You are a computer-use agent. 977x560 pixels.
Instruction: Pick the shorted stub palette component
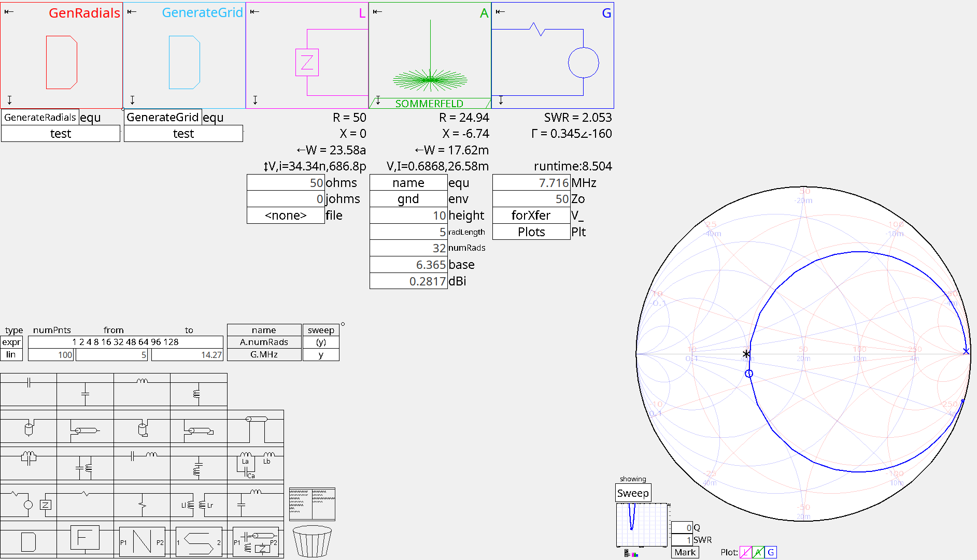142,427
